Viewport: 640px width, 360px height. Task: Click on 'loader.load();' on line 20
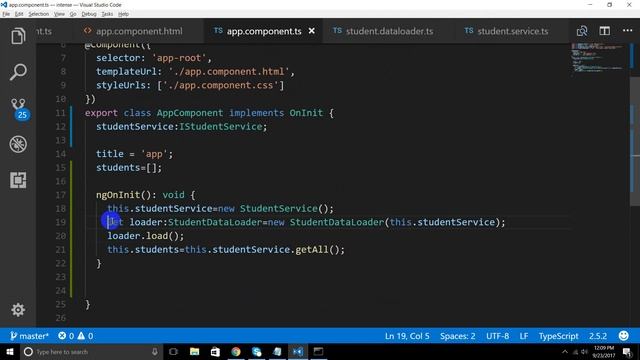point(146,236)
